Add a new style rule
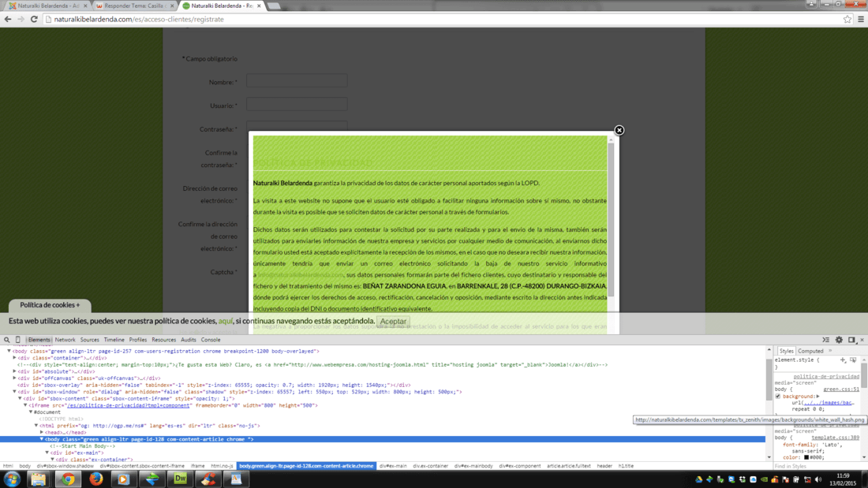The width and height of the screenshot is (868, 488). (843, 360)
